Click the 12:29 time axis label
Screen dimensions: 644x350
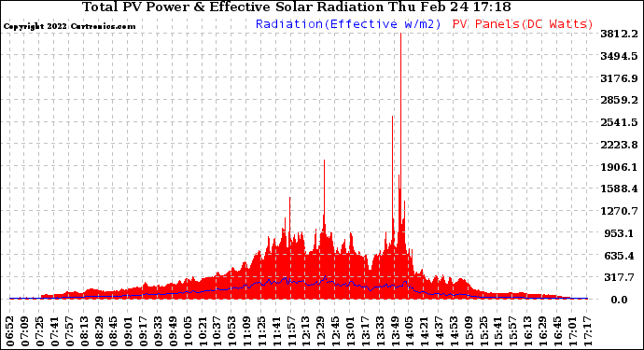point(321,331)
